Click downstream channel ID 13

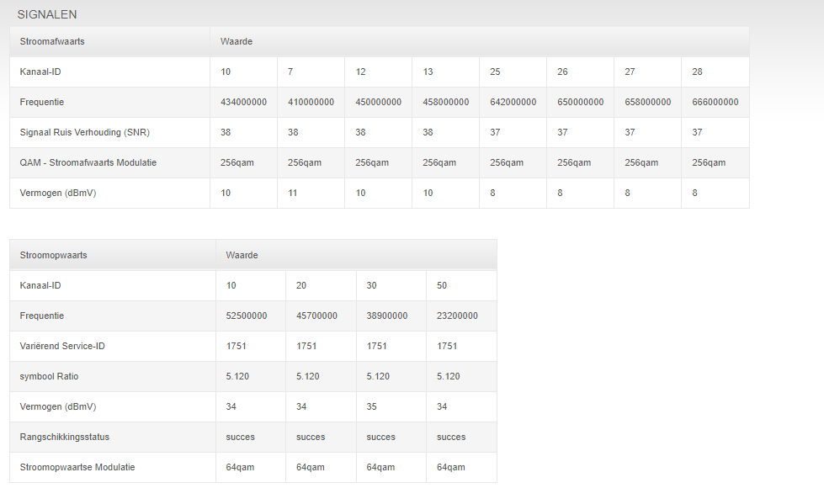click(x=428, y=72)
